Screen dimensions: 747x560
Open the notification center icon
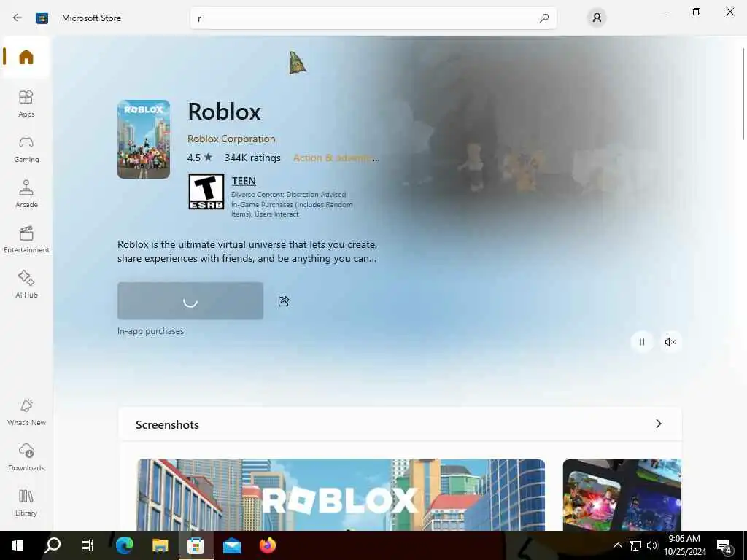(724, 547)
